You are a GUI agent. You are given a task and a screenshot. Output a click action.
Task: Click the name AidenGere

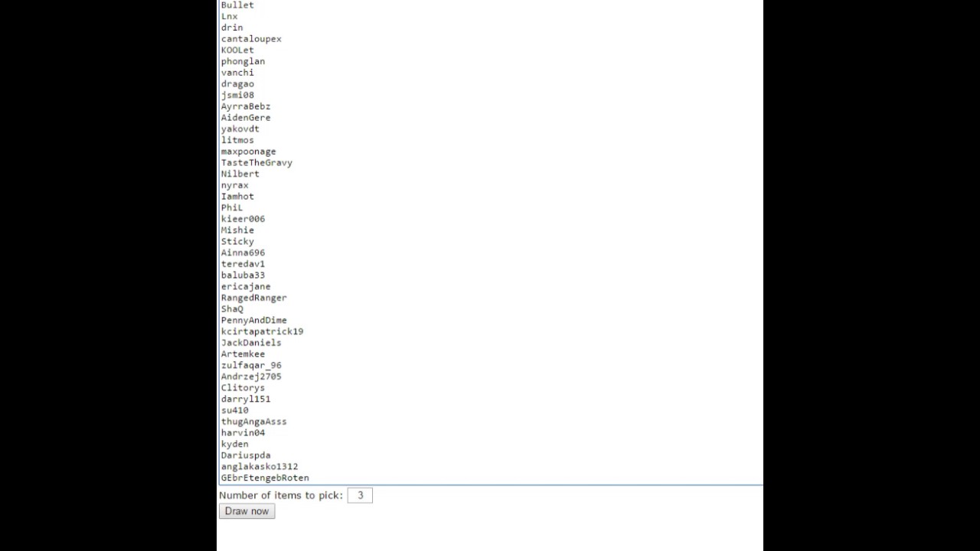pyautogui.click(x=246, y=117)
